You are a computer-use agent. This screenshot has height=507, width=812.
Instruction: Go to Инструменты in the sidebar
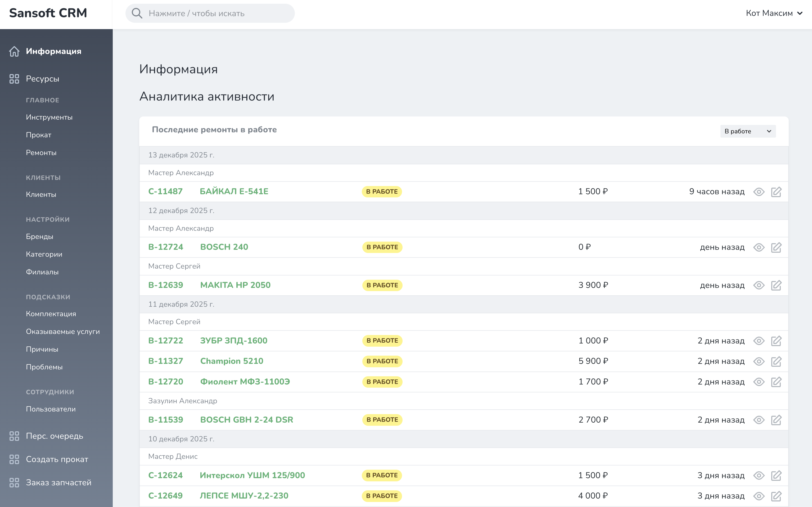(x=49, y=117)
